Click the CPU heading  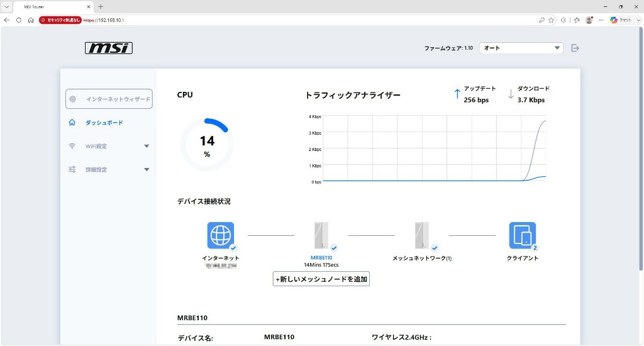point(185,94)
